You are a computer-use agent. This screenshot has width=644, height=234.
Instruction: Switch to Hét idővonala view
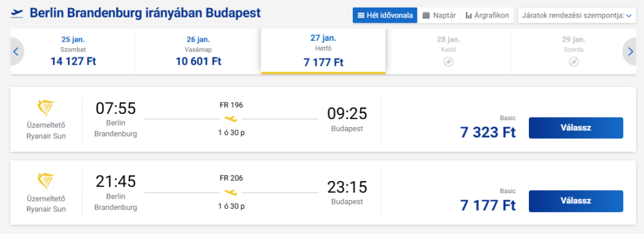click(x=385, y=16)
